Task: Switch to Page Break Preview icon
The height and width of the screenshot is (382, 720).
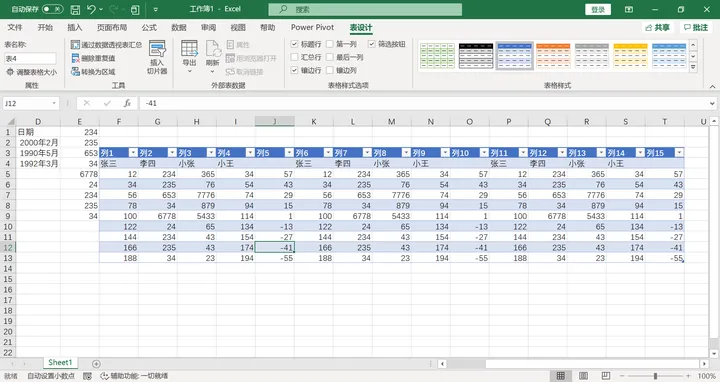Action: tap(606, 376)
